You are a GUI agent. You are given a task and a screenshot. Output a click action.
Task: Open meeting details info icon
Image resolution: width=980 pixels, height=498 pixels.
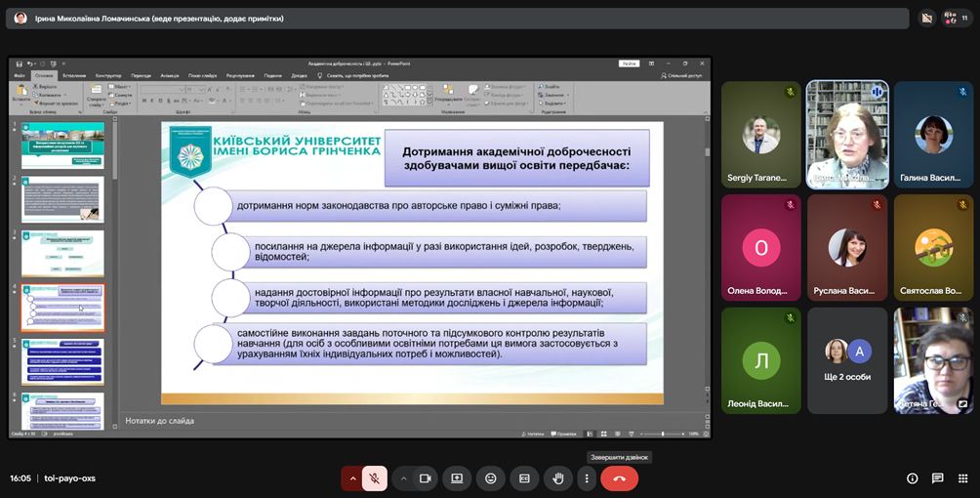(912, 478)
